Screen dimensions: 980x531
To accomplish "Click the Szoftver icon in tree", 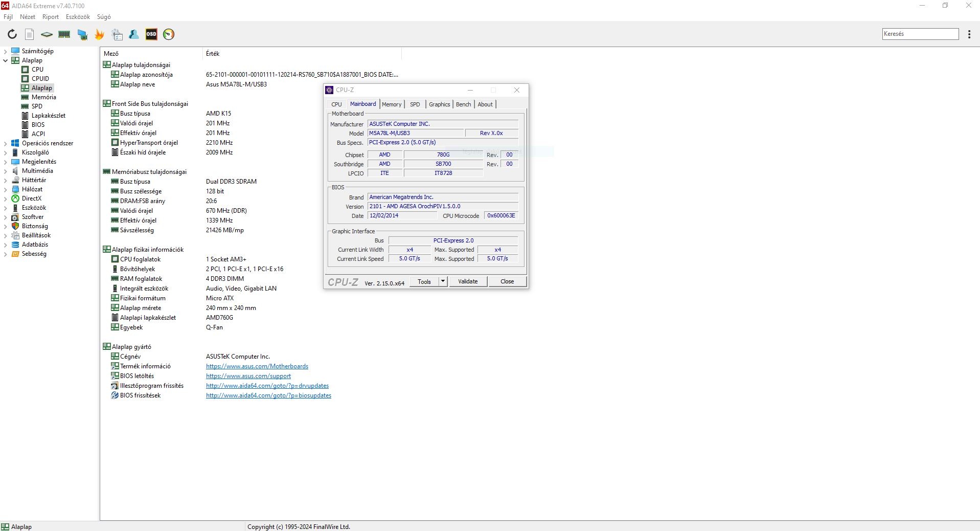I will [15, 217].
